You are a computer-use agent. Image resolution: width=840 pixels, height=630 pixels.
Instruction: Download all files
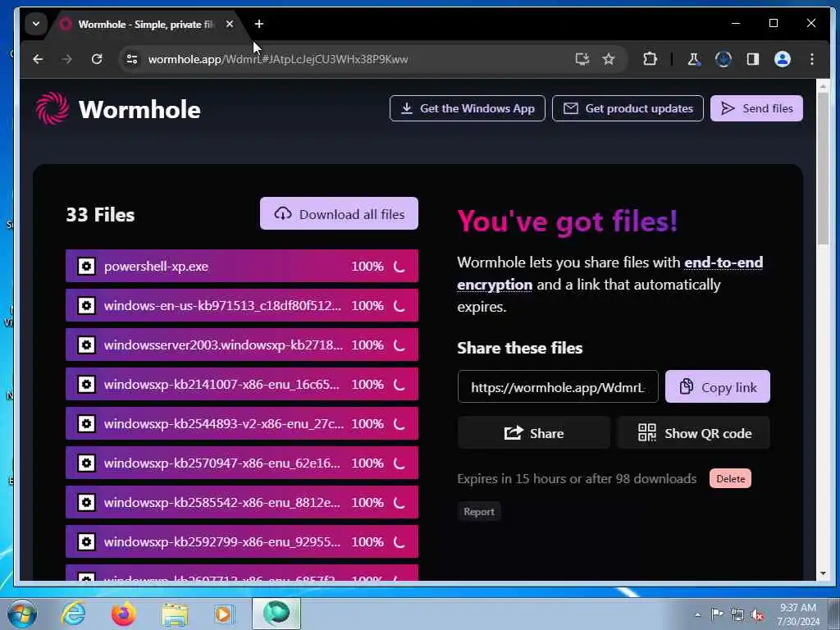pyautogui.click(x=339, y=214)
